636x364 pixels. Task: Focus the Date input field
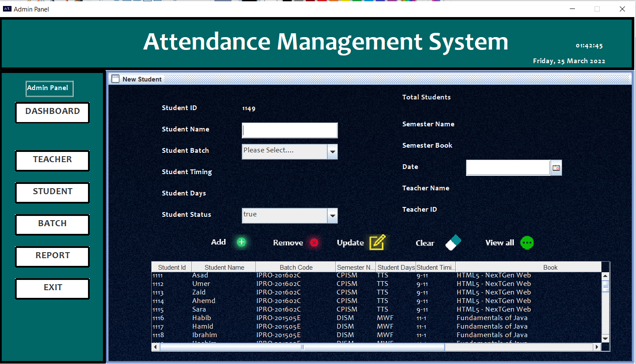point(508,168)
